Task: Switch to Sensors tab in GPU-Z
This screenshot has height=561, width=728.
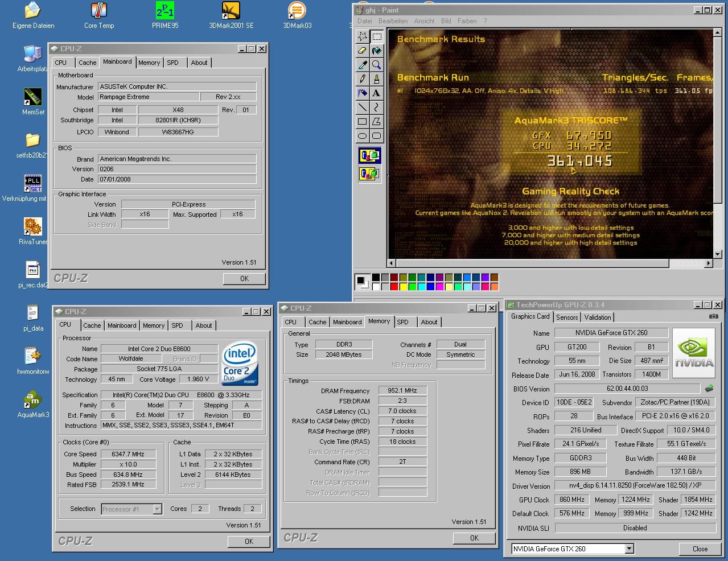Action: (x=567, y=317)
